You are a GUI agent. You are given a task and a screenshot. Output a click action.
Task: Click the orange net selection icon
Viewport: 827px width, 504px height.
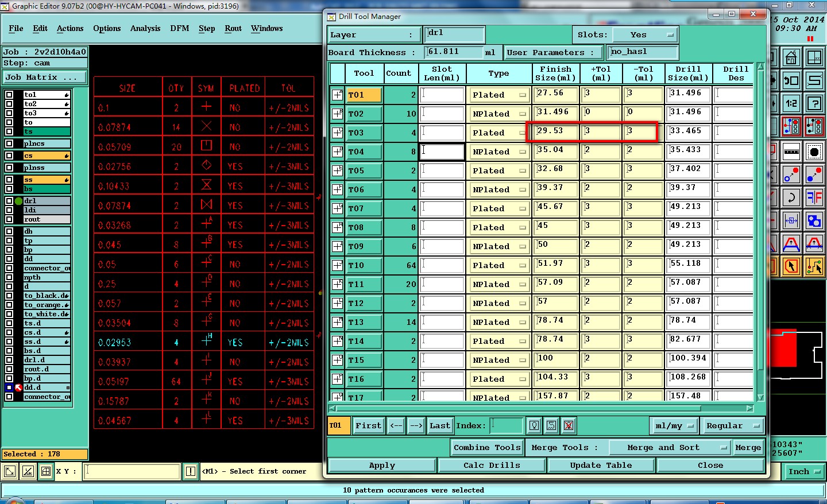[814, 266]
